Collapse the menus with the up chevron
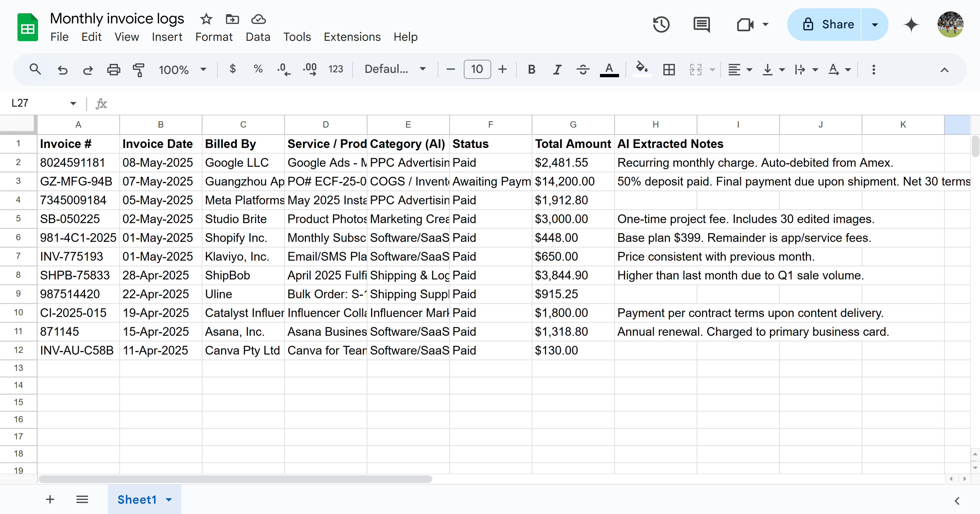 (x=944, y=70)
